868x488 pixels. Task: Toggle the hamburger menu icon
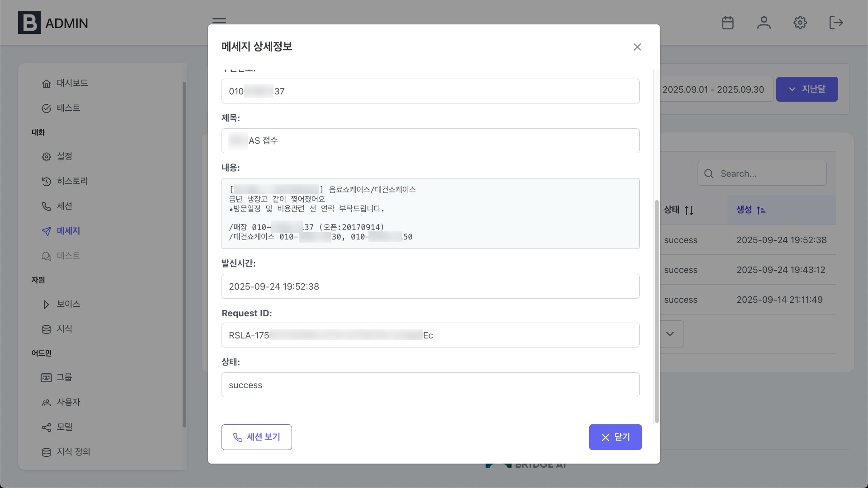[x=219, y=20]
